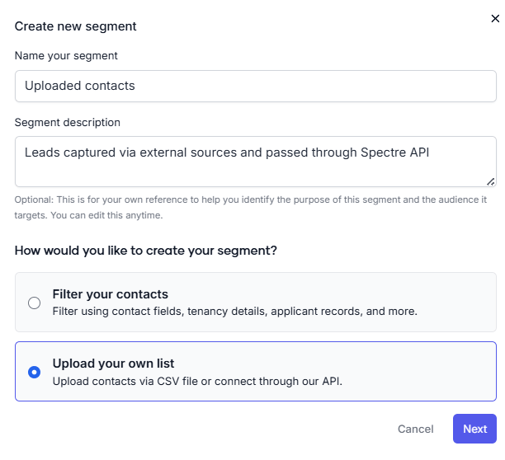Viewport: 505px width, 460px height.
Task: Close the Create new segment dialog
Action: (x=495, y=18)
